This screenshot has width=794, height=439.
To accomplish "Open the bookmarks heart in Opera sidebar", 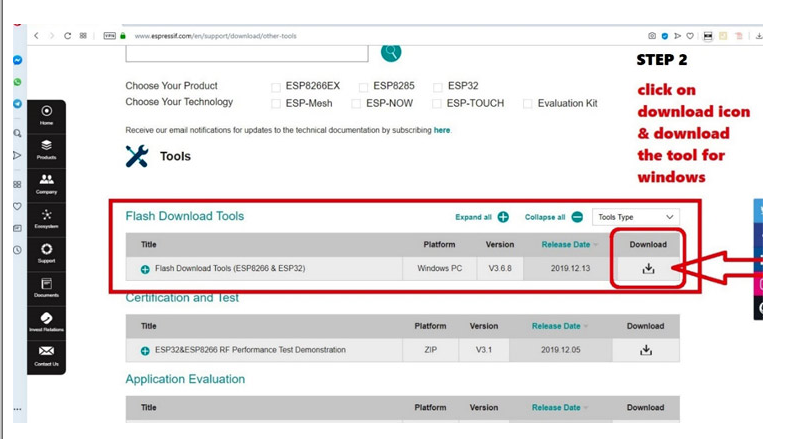I will [17, 206].
